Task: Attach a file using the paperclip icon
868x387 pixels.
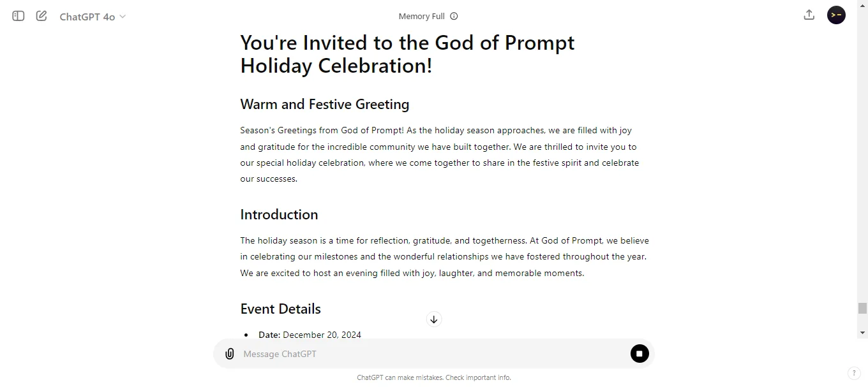Action: 230,353
